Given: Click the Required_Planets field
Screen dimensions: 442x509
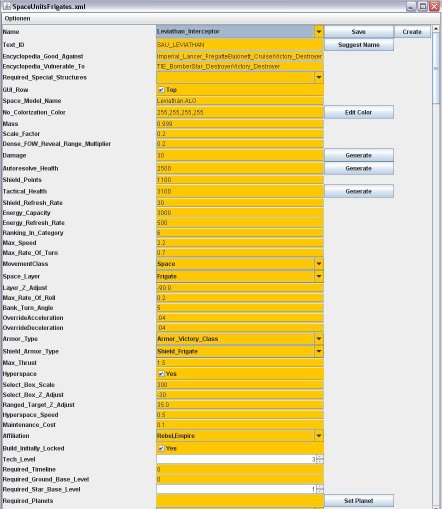Looking at the screenshot, I should 240,501.
